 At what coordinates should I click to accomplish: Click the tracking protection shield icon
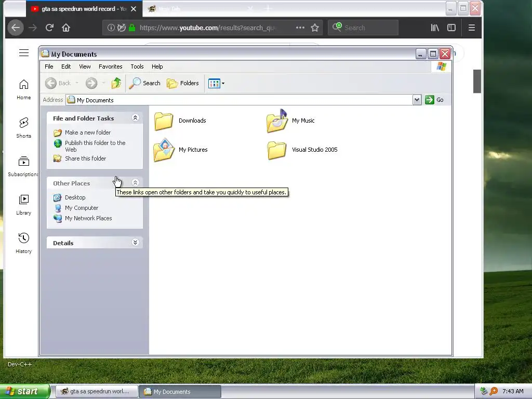[x=122, y=28]
